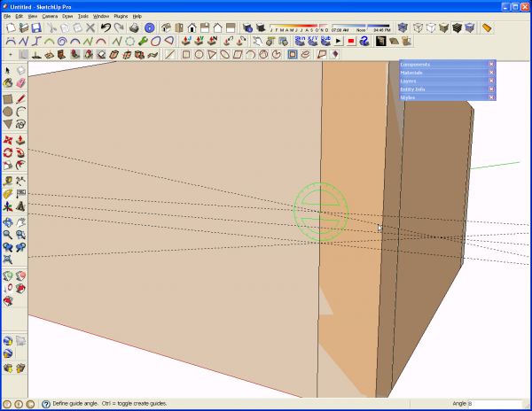The width and height of the screenshot is (532, 411).
Task: Select the Rotate tool
Action: [8, 153]
